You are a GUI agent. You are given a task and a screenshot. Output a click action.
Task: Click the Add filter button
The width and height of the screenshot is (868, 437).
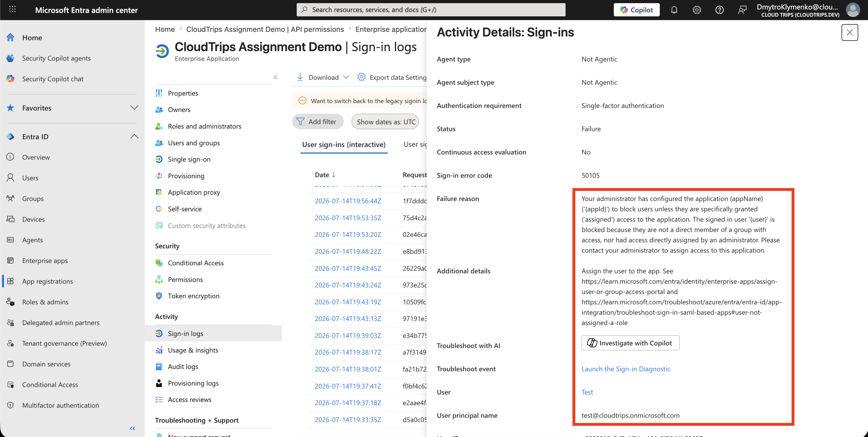point(317,121)
